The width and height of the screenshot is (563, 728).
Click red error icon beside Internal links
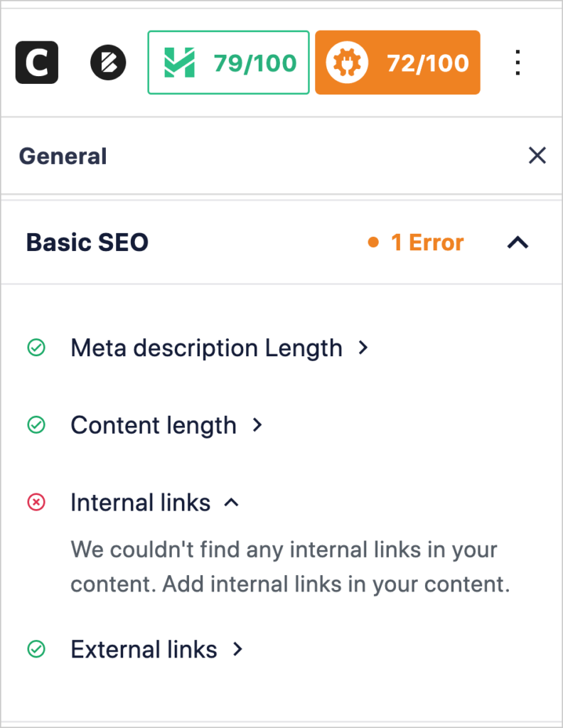36,502
